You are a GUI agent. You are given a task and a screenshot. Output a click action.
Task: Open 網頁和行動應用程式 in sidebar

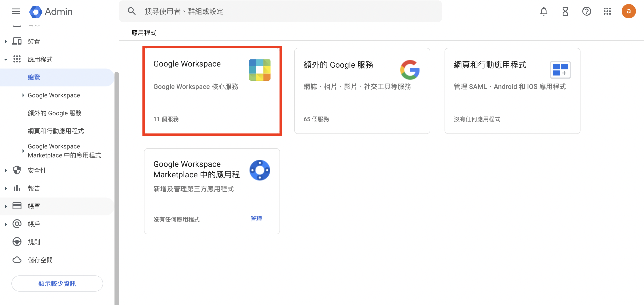click(56, 131)
